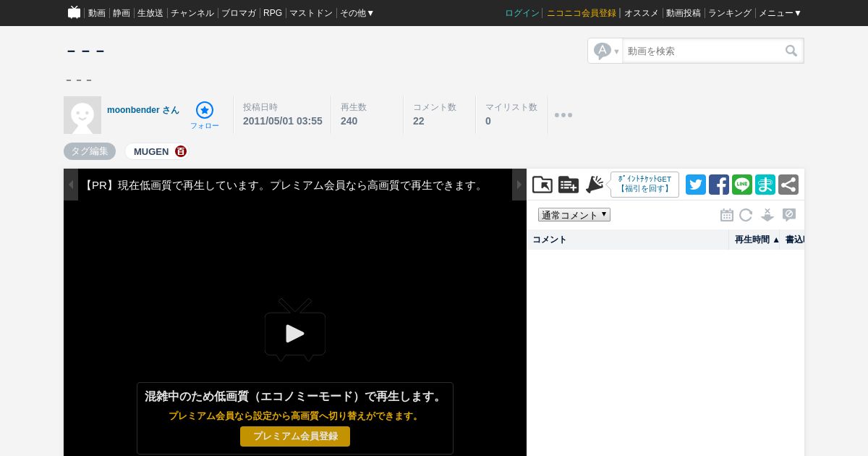The height and width of the screenshot is (456, 868).
Task: Click next arrow in PR marquee
Action: (x=519, y=185)
